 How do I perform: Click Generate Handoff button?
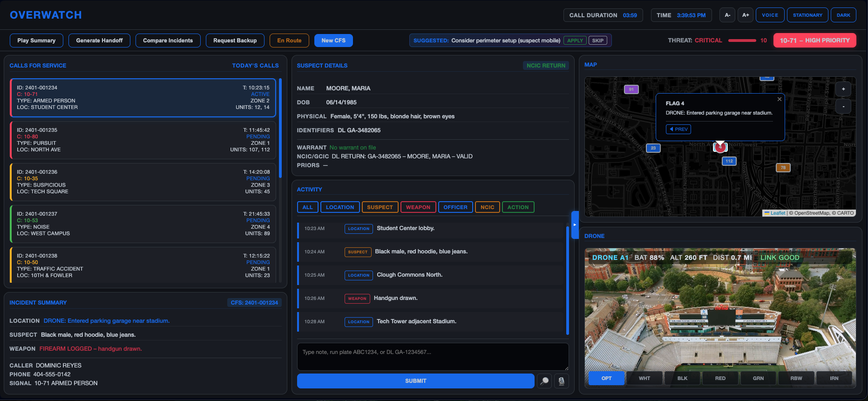99,41
